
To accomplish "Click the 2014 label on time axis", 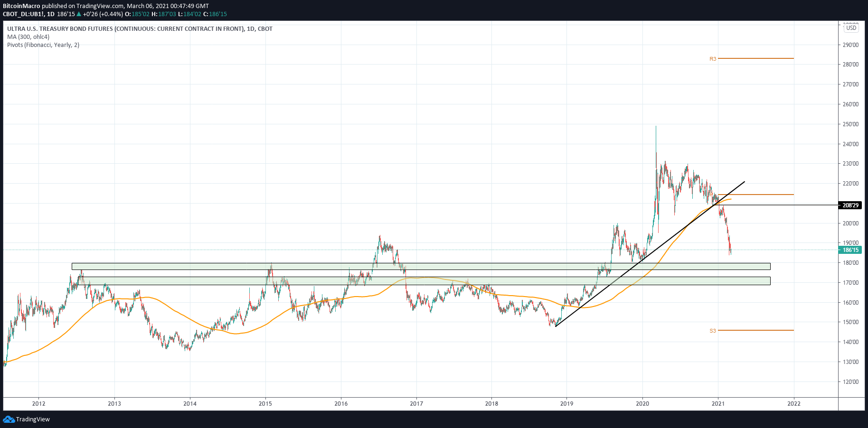I will pos(190,404).
